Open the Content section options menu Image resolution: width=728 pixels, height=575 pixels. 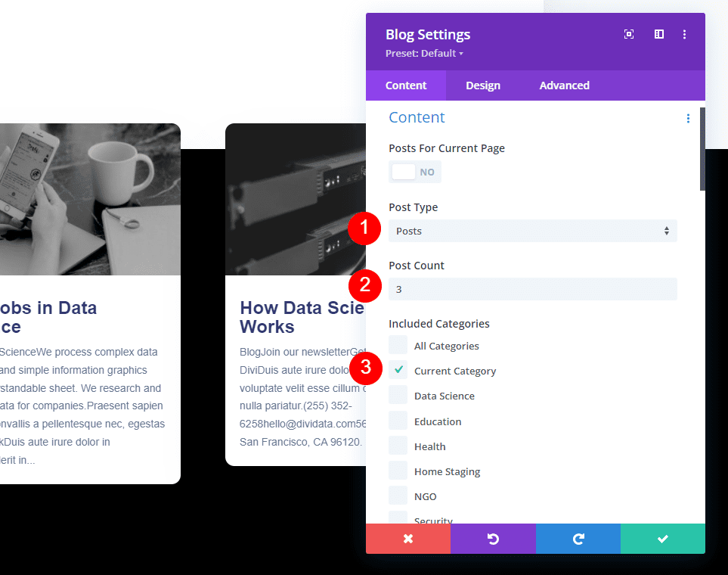688,118
